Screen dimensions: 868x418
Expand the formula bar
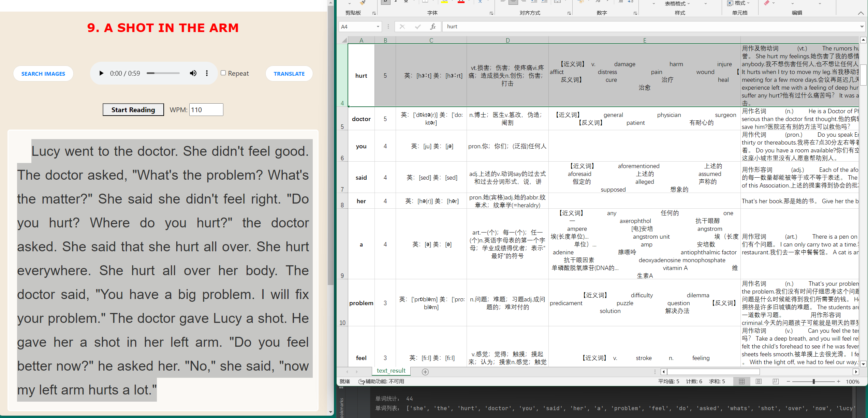862,27
